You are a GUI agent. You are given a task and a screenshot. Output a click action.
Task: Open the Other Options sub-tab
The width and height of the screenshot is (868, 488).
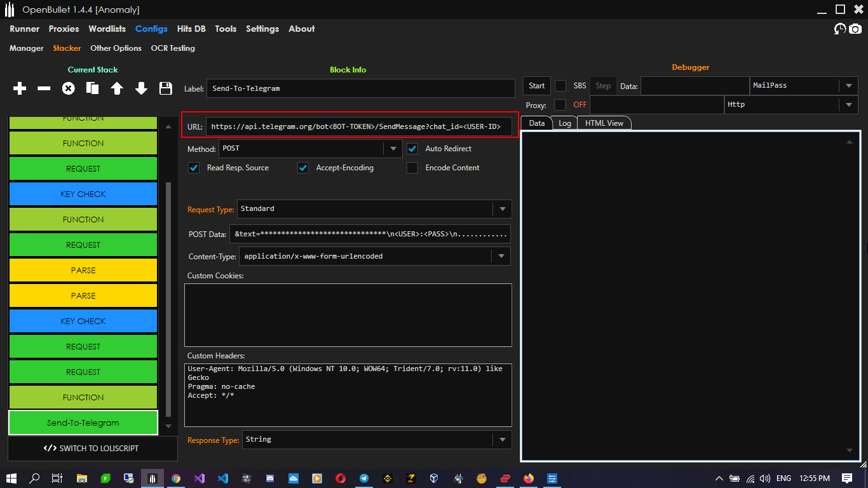tap(116, 48)
